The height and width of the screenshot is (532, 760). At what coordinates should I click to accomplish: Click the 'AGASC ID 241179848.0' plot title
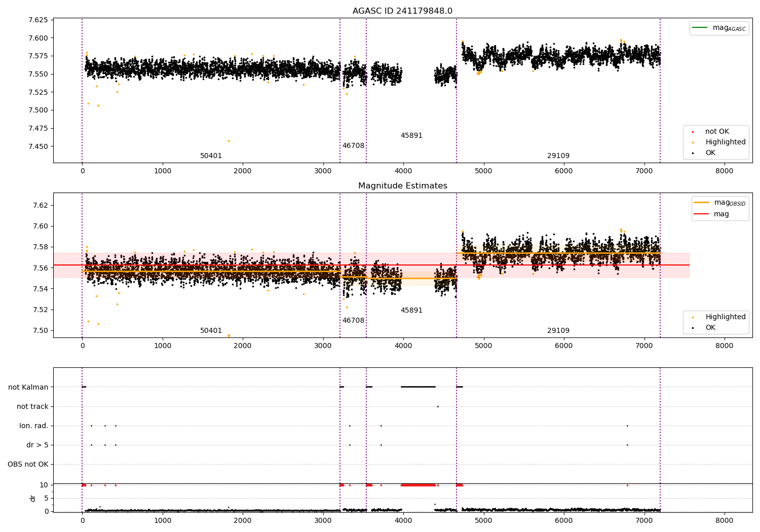pyautogui.click(x=402, y=11)
